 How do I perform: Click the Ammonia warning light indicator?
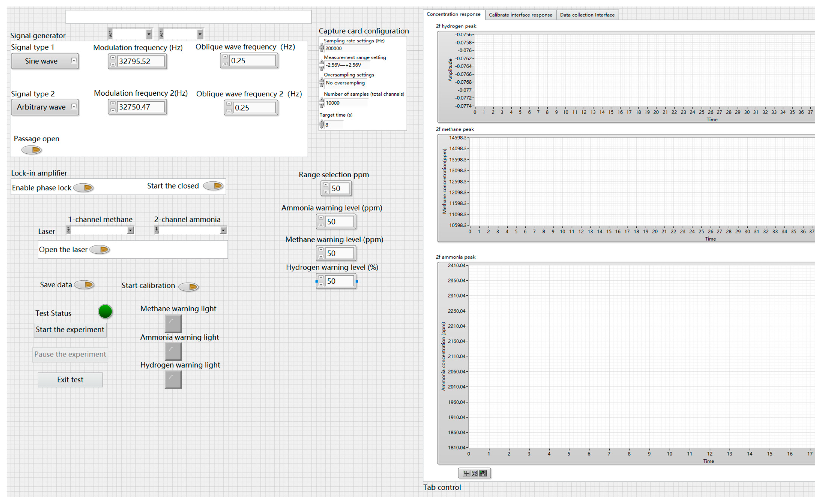tap(173, 351)
